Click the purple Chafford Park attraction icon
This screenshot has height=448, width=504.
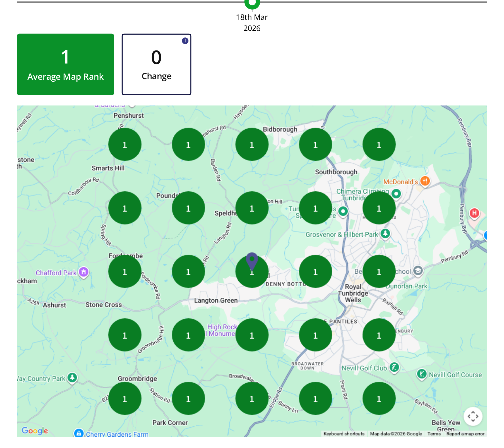pyautogui.click(x=83, y=272)
